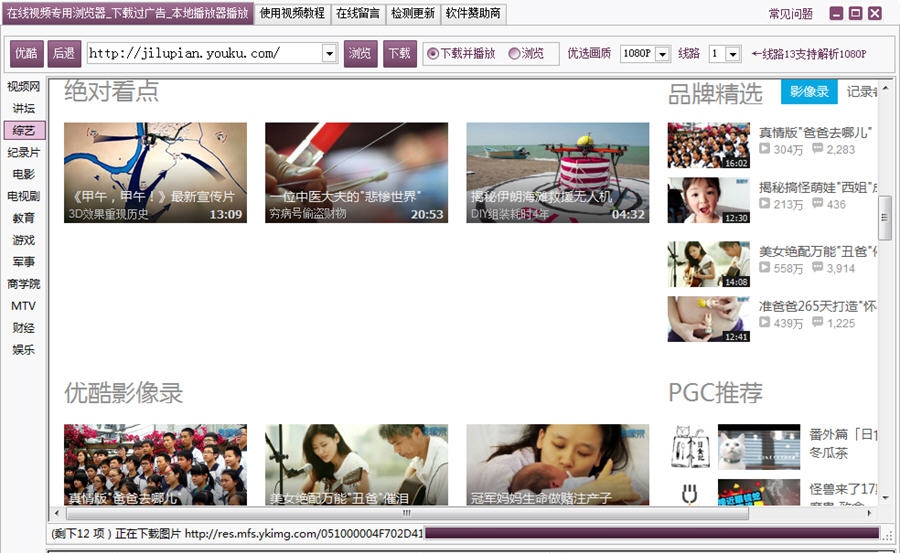Select 娱乐 in the sidebar
The image size is (900, 553).
point(24,349)
